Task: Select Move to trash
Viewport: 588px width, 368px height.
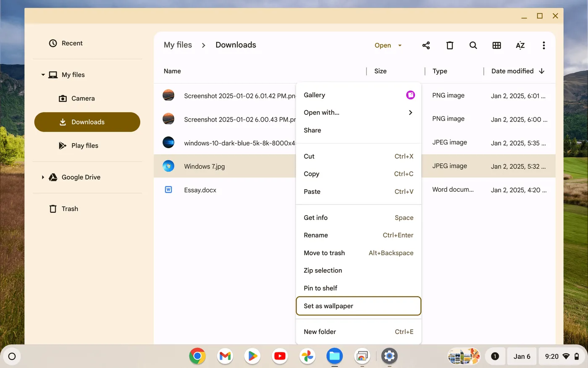Action: click(x=359, y=253)
